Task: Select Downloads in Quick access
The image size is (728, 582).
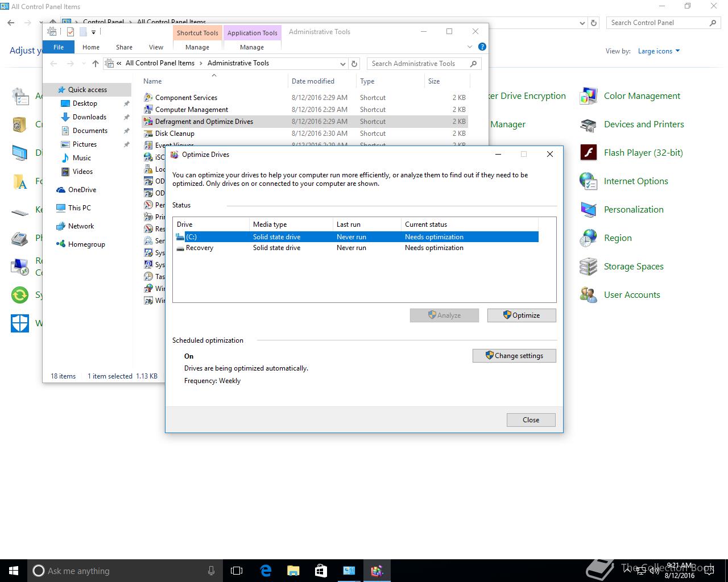Action: [89, 117]
